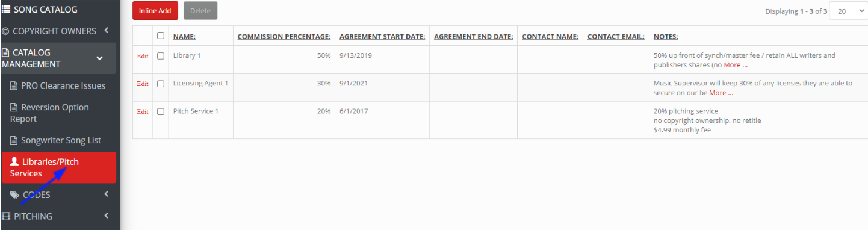Click the Codes tag icon
Screen dimensions: 868x230
coord(14,194)
